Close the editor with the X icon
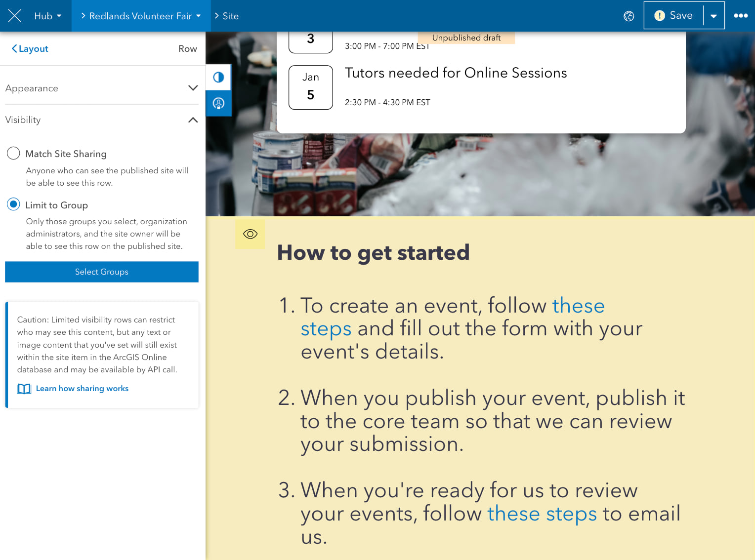The image size is (755, 560). 15,16
